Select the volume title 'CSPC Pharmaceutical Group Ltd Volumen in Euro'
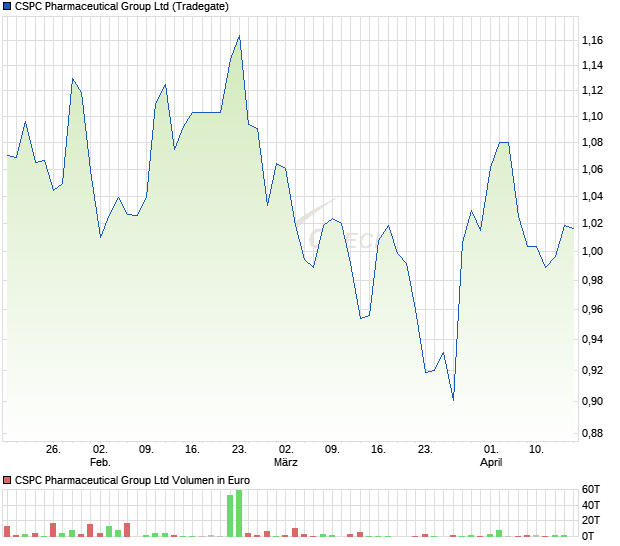This screenshot has height=546, width=620. pyautogui.click(x=132, y=480)
